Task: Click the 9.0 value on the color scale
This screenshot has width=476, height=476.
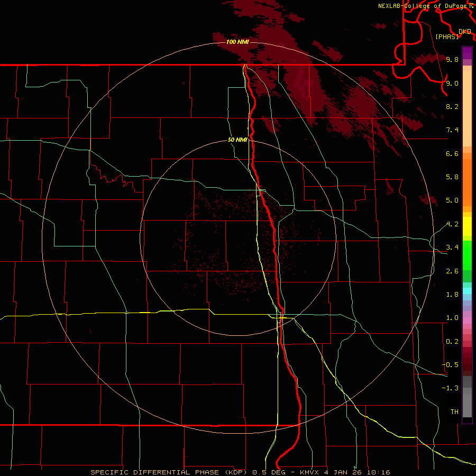Action: [x=452, y=83]
